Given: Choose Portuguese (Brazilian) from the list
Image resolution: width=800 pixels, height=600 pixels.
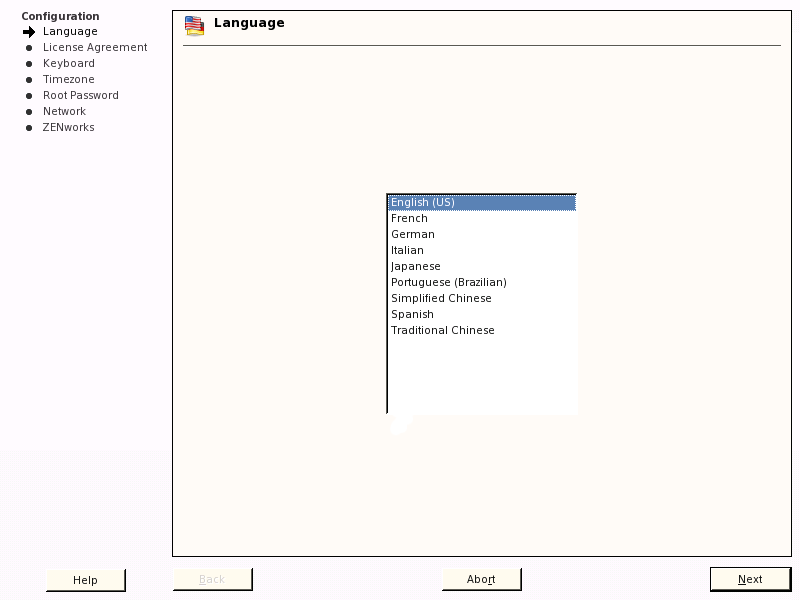Looking at the screenshot, I should (x=448, y=282).
